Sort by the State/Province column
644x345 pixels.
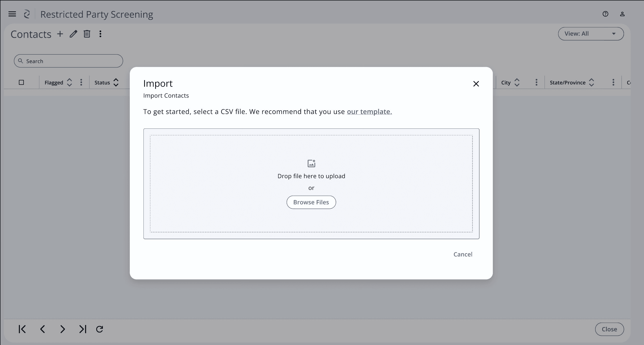pos(591,82)
